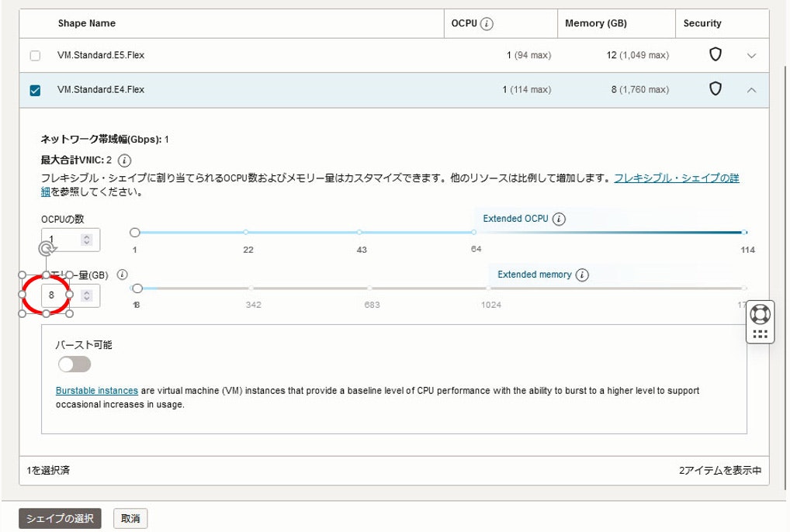Click the 1 (114 max) OCPU value
The height and width of the screenshot is (532, 790).
coord(526,90)
